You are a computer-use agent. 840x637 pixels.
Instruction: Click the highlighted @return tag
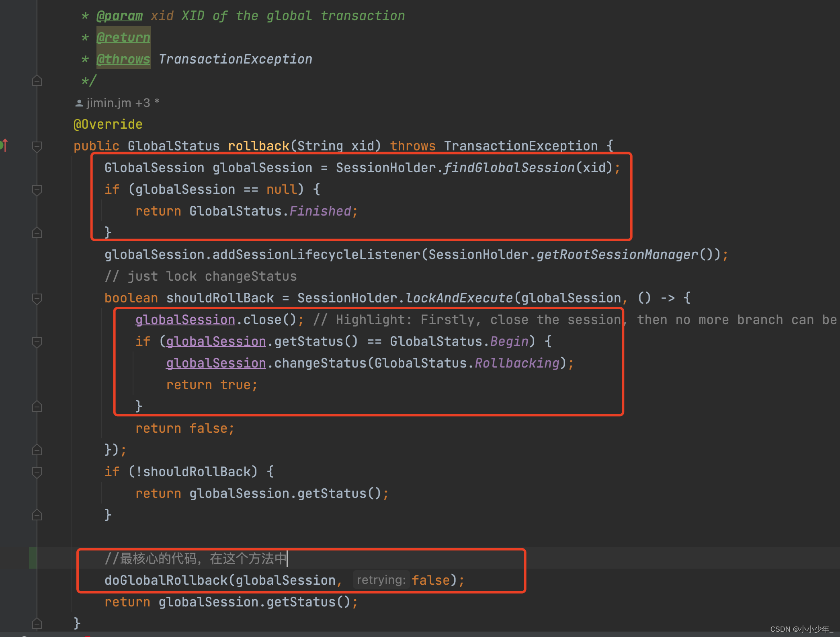[123, 37]
